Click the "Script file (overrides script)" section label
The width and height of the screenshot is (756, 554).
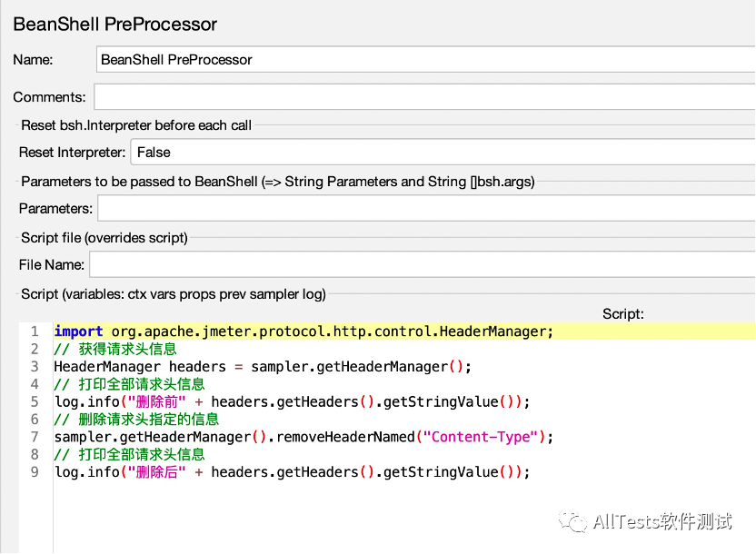[x=104, y=238]
